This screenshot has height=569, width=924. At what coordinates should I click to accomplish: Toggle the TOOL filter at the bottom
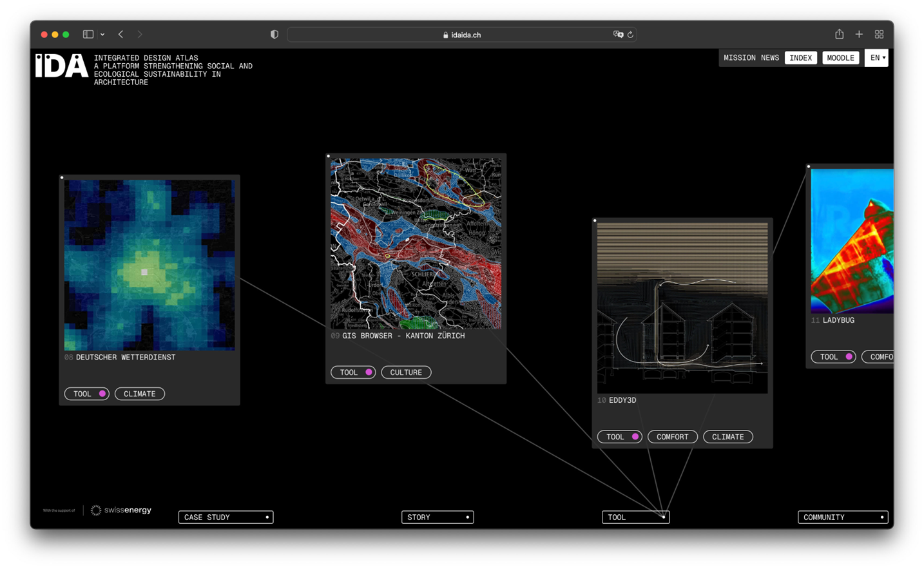[x=636, y=517]
